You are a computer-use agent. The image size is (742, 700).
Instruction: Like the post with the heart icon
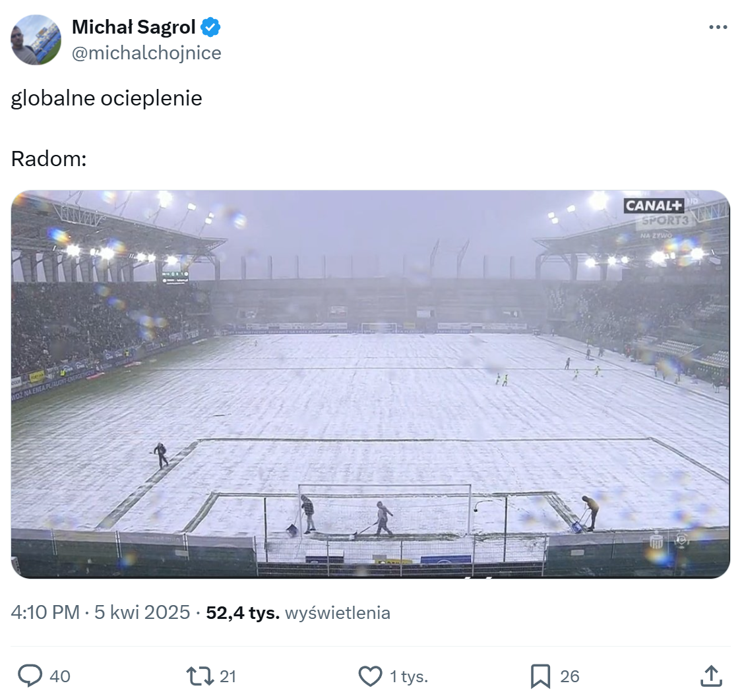tap(370, 676)
